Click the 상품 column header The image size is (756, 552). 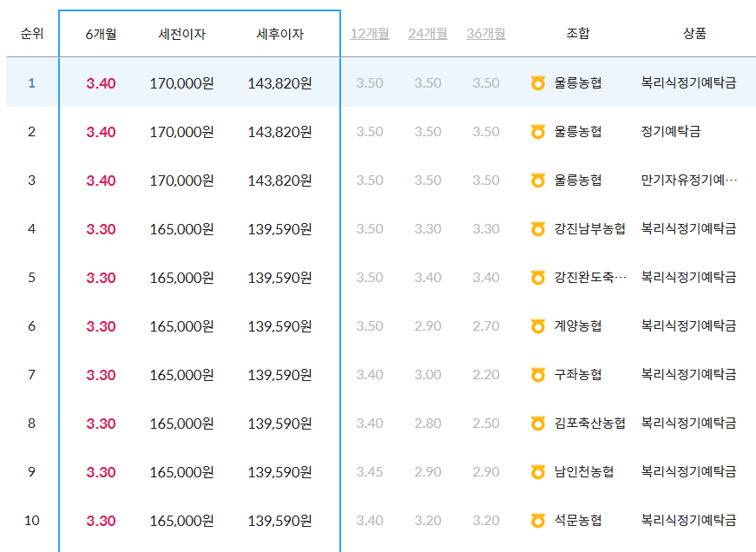tap(694, 33)
